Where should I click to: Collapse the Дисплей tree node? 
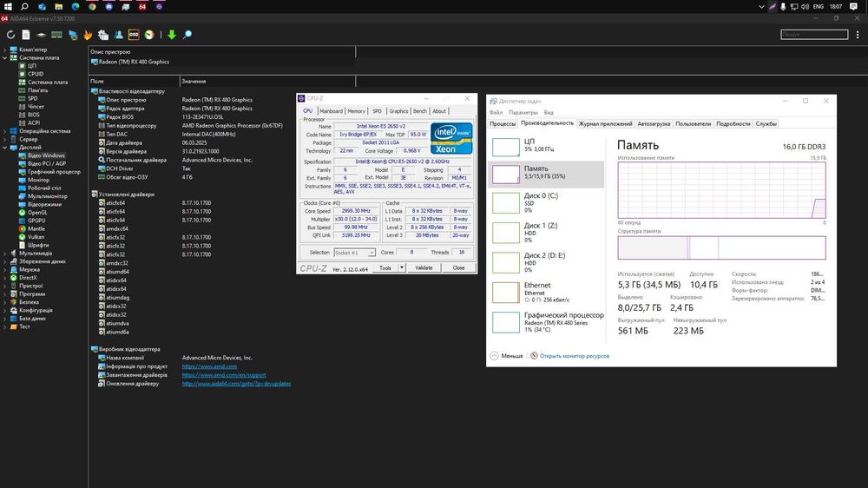coord(5,148)
